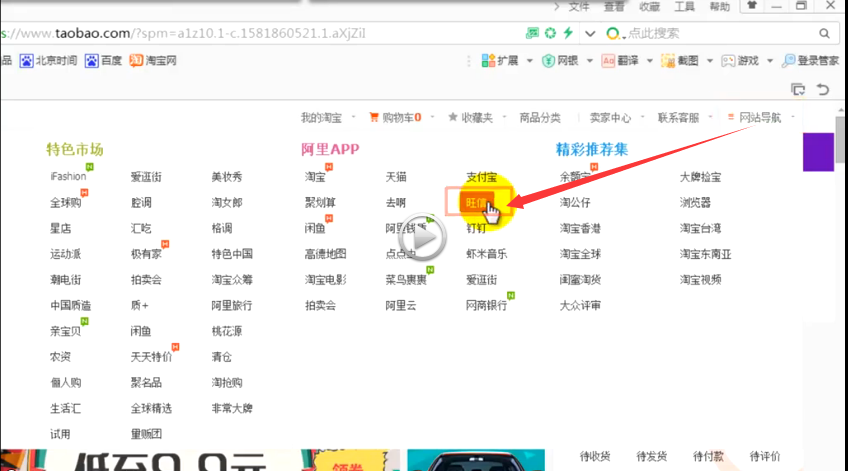
Task: Click 待评价 order status
Action: [x=765, y=457]
